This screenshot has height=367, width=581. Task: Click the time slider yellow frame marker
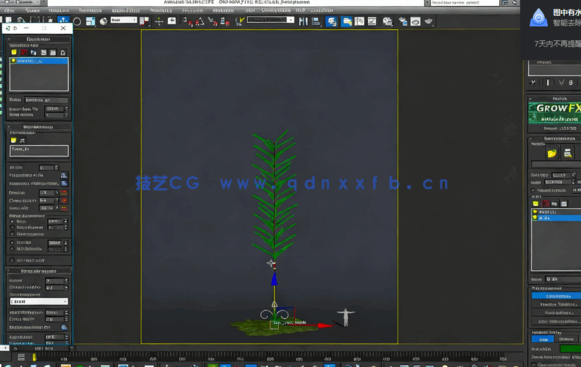coord(34,357)
